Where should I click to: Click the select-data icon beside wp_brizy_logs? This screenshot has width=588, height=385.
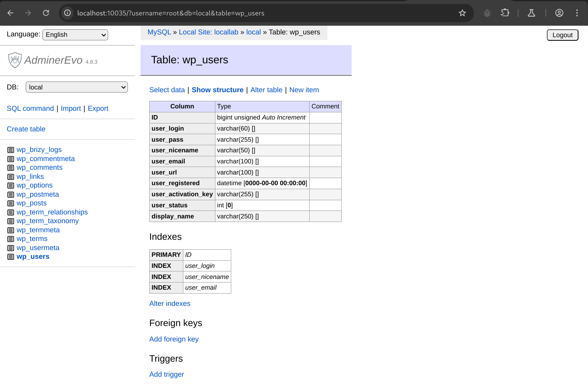click(11, 150)
